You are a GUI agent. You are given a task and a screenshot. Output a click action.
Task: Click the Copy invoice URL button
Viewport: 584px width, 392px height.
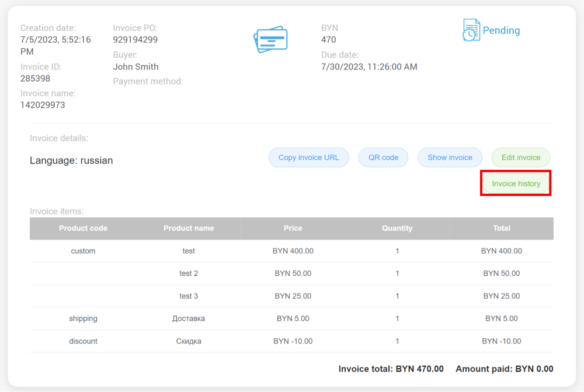pyautogui.click(x=308, y=157)
